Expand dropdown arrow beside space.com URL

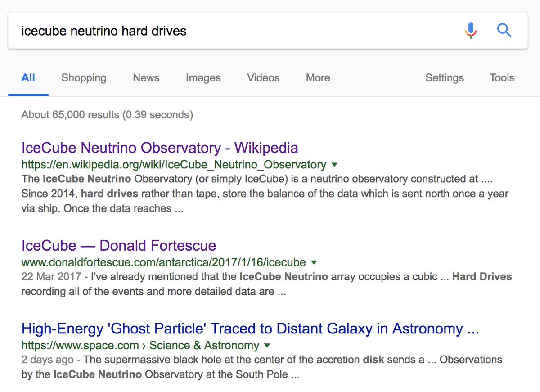[267, 346]
